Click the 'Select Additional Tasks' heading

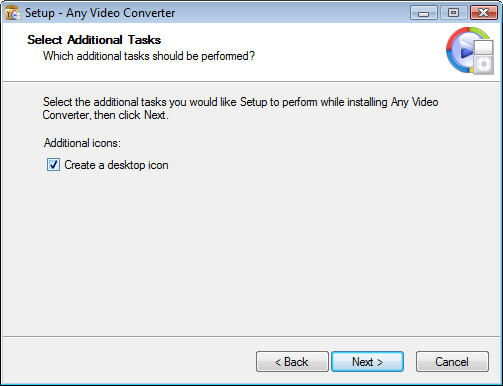pyautogui.click(x=94, y=40)
